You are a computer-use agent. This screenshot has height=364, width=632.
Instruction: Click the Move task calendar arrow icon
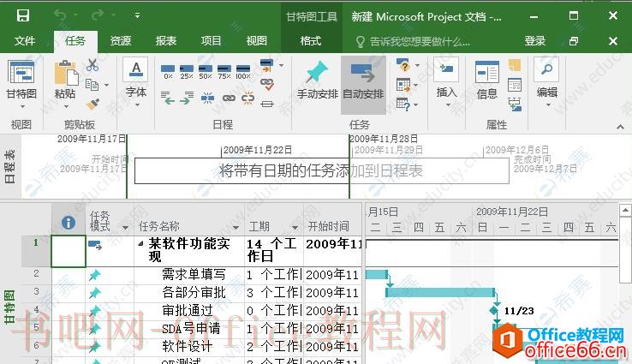[403, 85]
